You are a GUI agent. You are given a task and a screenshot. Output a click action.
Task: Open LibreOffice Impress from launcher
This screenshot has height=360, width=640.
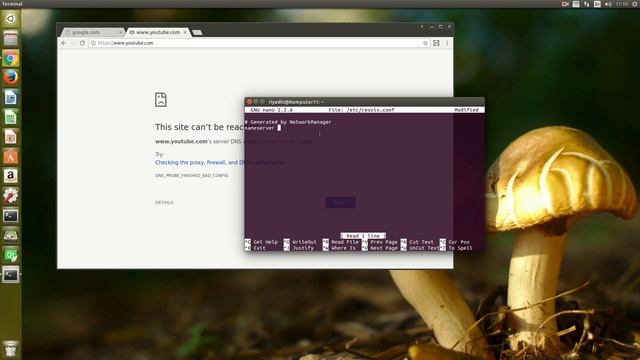pyautogui.click(x=11, y=137)
